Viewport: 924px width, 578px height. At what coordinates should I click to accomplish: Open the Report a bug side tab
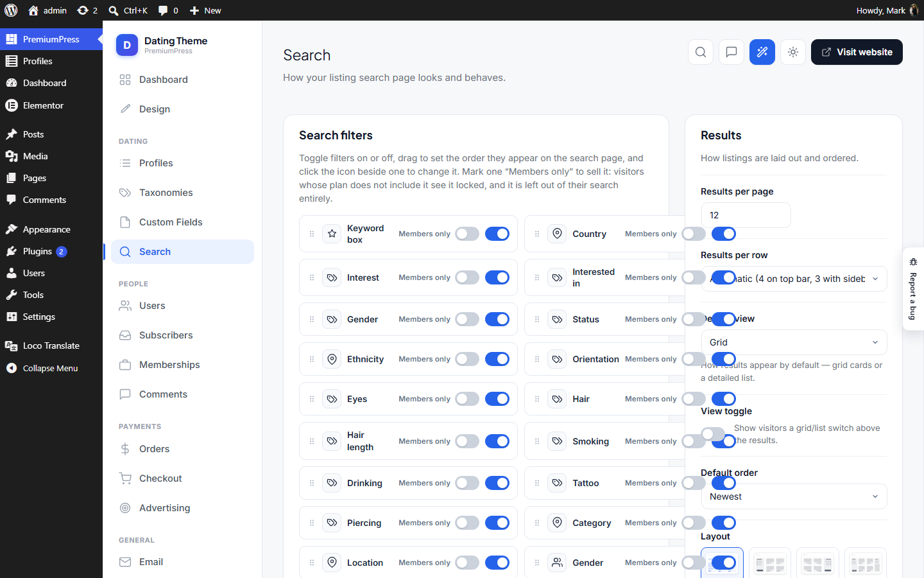913,289
